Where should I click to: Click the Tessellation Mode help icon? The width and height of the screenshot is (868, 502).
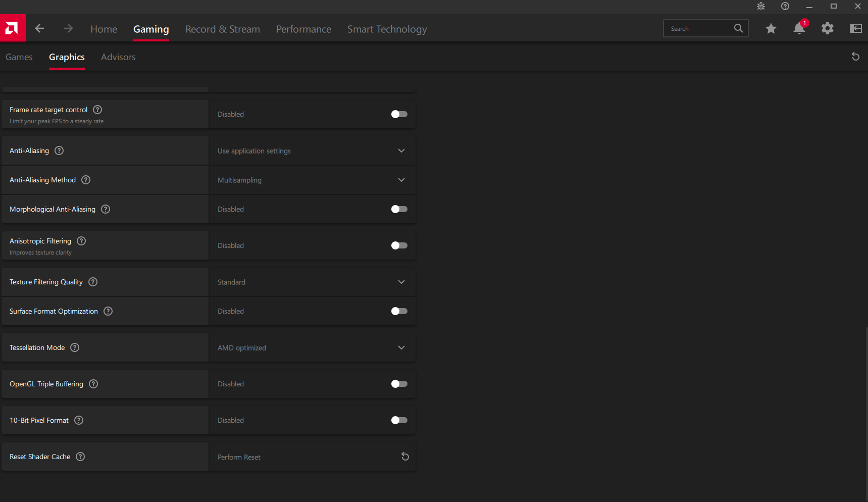pyautogui.click(x=75, y=347)
